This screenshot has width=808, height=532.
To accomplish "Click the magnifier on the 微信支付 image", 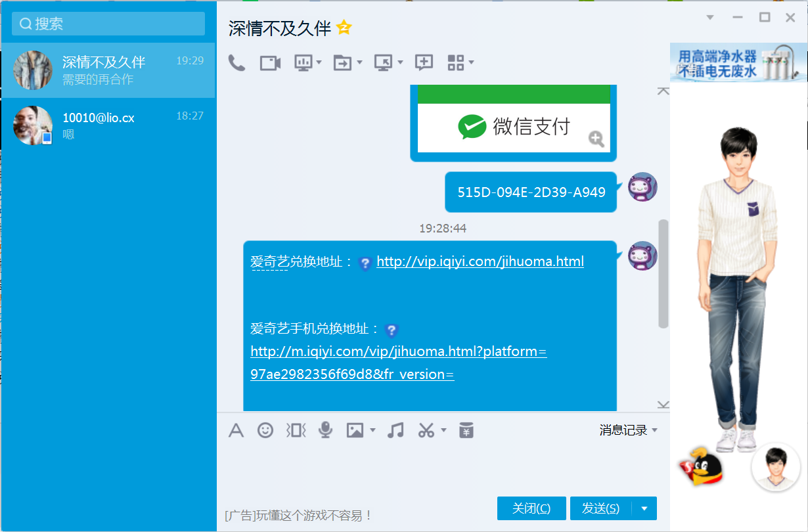I will click(596, 139).
